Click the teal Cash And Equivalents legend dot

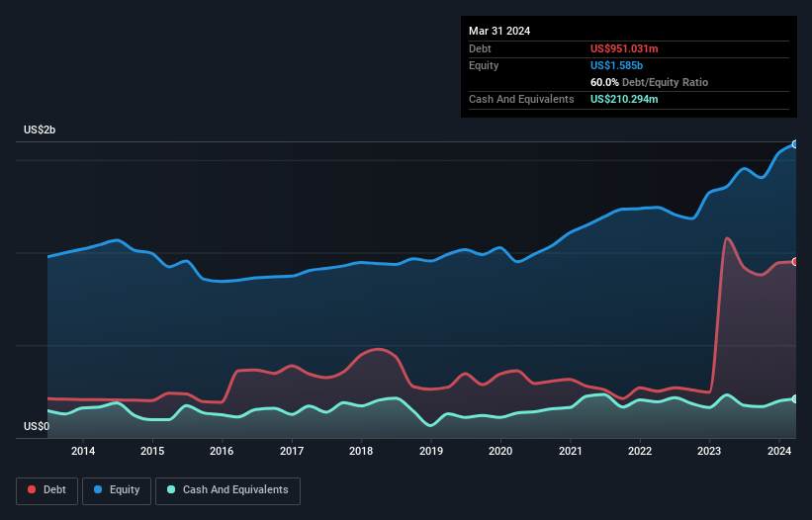(x=171, y=489)
